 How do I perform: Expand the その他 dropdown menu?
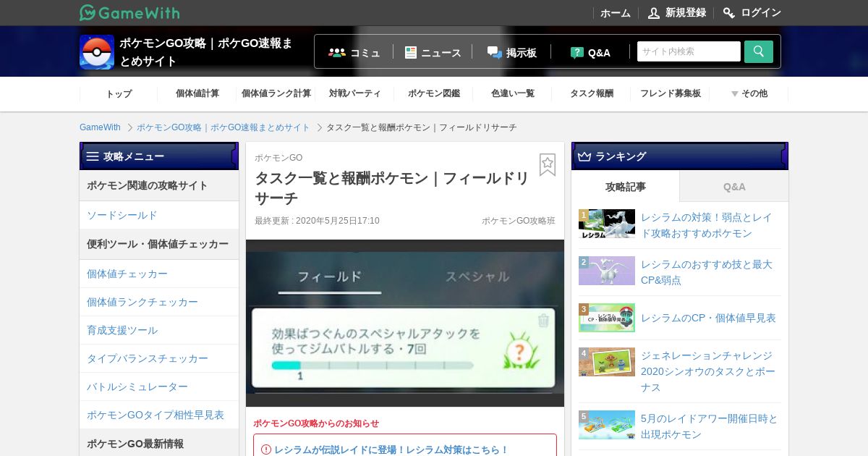[x=749, y=93]
